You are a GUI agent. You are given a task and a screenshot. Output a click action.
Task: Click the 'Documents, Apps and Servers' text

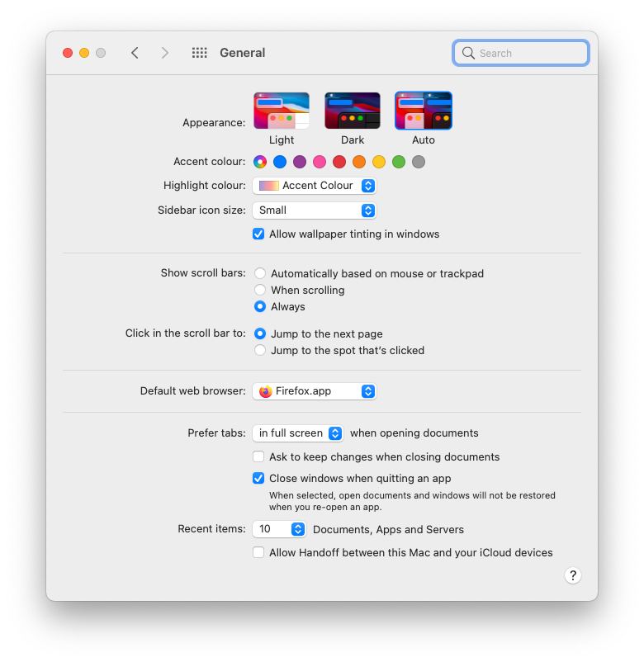coord(388,529)
